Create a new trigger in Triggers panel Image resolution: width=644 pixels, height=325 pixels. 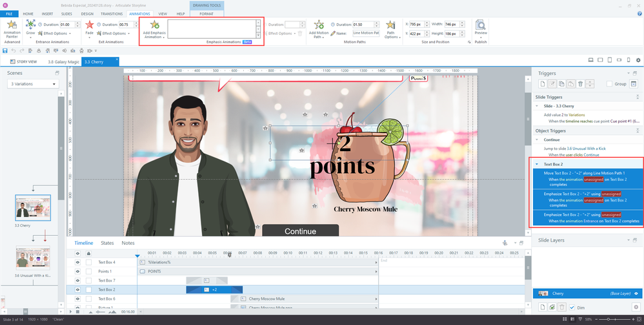541,84
